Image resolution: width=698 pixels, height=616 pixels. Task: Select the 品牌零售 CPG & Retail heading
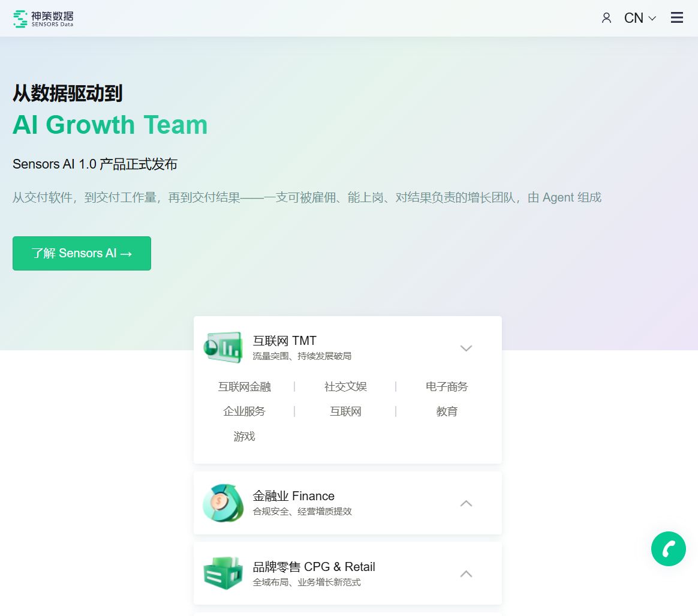pyautogui.click(x=314, y=567)
